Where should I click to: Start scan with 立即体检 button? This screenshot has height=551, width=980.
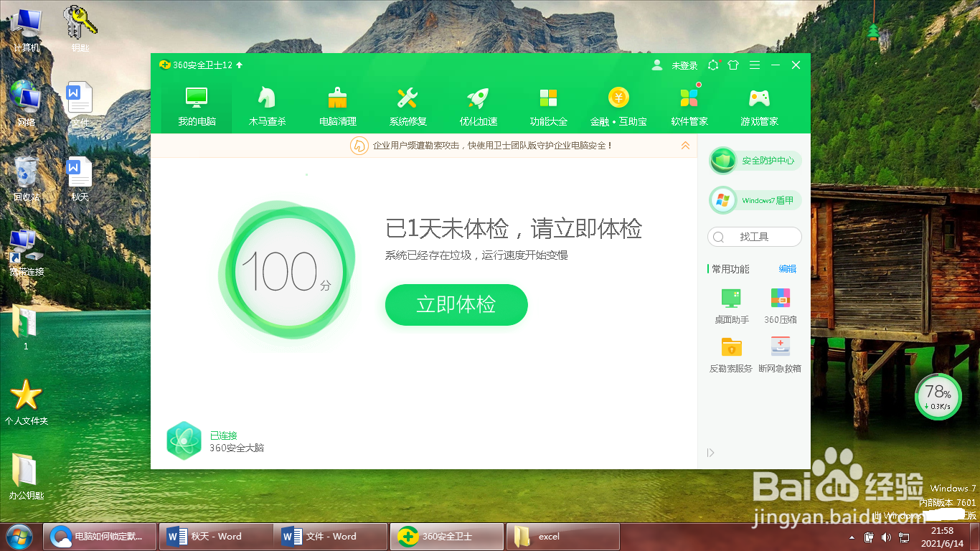point(456,305)
